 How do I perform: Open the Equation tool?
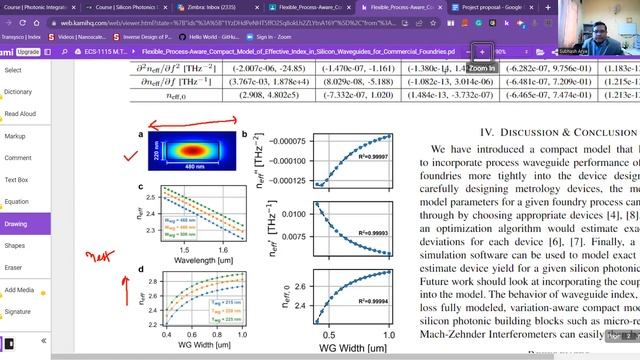(16, 202)
